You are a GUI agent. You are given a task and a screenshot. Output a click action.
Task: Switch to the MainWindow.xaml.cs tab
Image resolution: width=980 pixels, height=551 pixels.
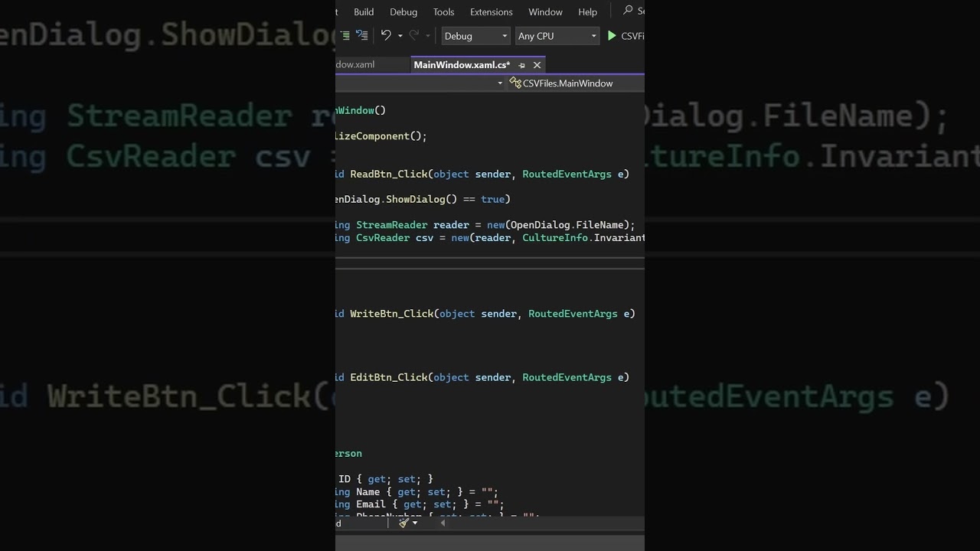tap(462, 65)
